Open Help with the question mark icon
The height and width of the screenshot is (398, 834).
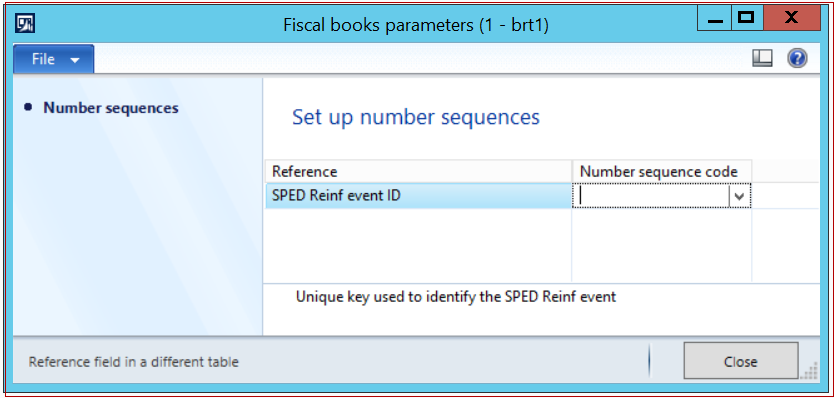[x=797, y=58]
